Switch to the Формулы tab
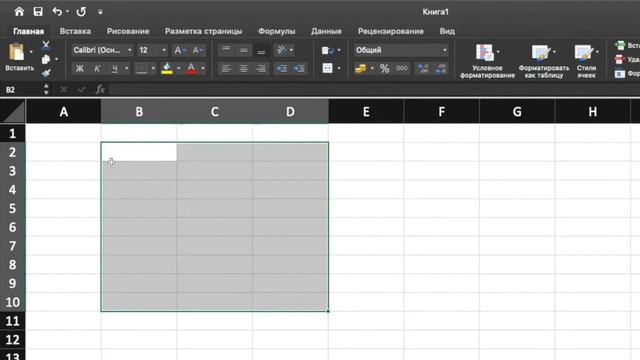This screenshot has height=360, width=640. [x=276, y=31]
